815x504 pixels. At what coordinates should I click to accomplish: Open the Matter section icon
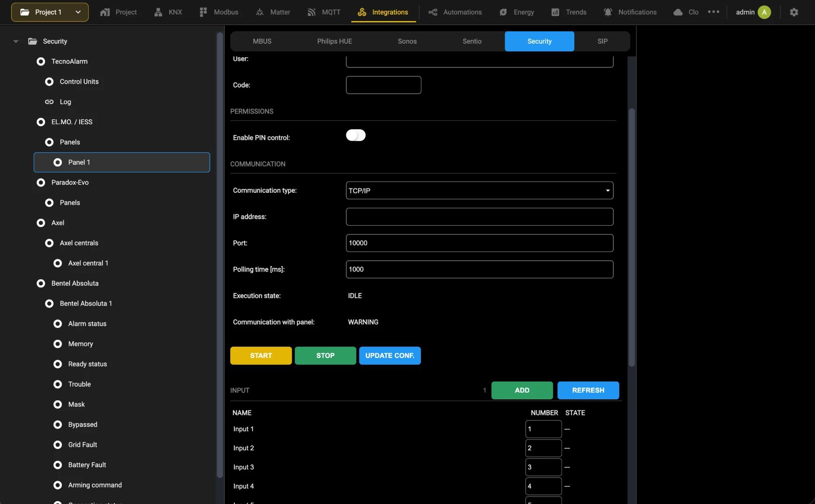click(x=260, y=12)
